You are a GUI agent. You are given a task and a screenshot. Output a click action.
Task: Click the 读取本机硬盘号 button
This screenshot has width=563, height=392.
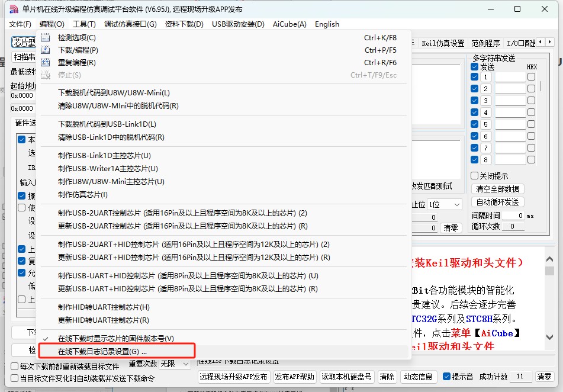(x=346, y=377)
